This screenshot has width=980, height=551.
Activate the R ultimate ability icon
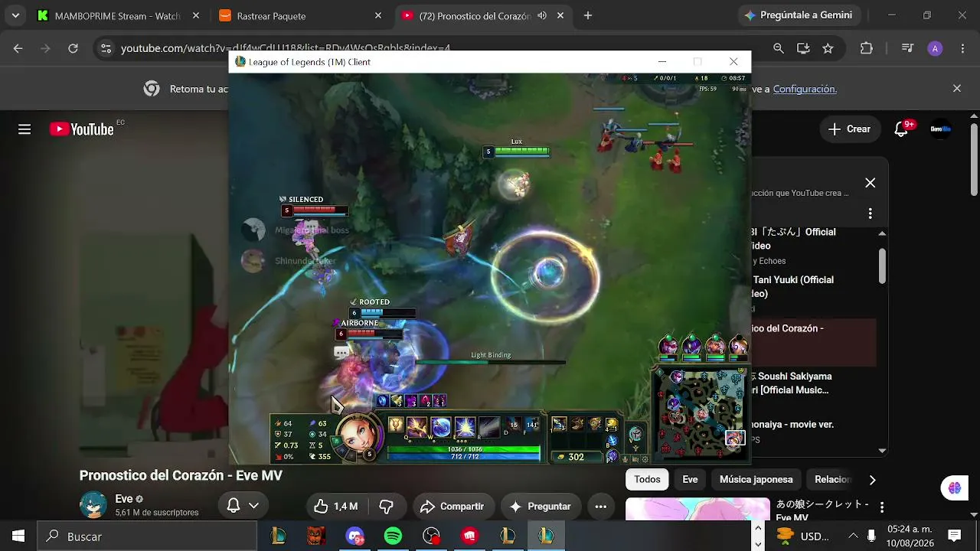coord(489,426)
